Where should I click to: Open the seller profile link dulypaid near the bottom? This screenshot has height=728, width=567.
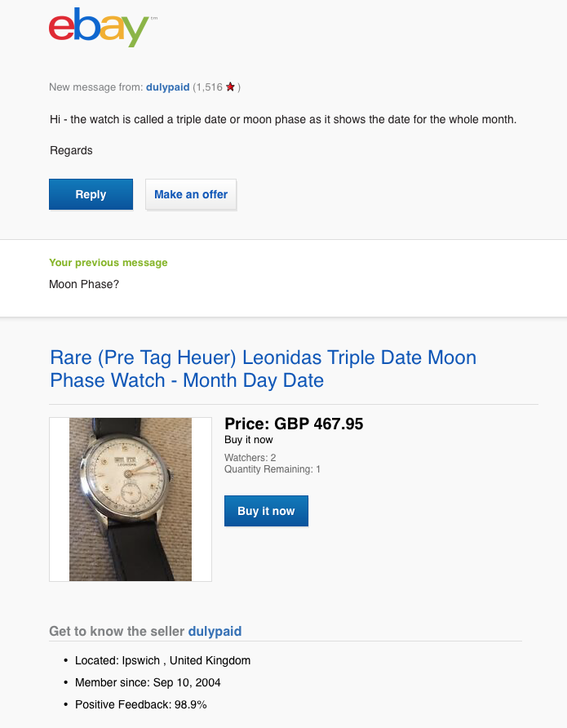(x=215, y=631)
